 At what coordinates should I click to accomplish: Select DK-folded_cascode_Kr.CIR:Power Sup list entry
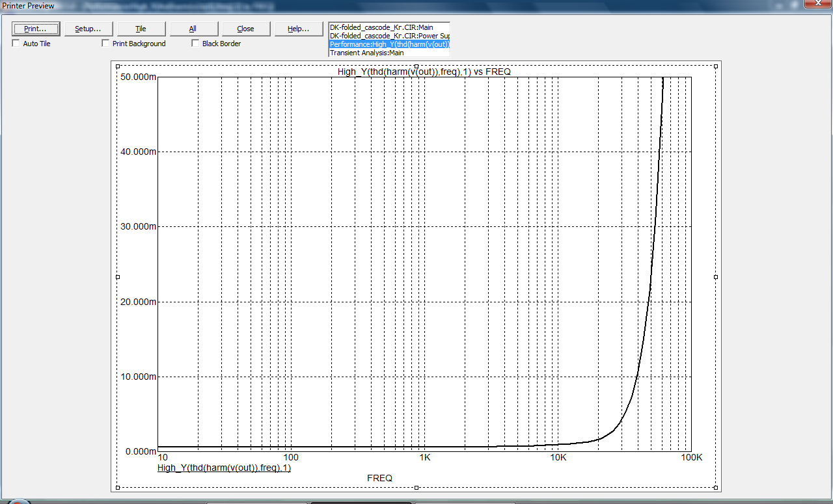[x=389, y=36]
